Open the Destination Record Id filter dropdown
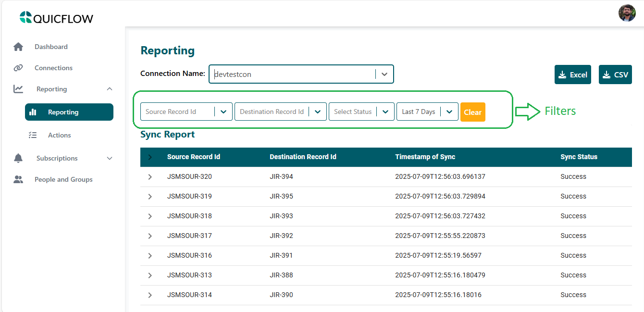This screenshot has height=312, width=644. pyautogui.click(x=318, y=112)
